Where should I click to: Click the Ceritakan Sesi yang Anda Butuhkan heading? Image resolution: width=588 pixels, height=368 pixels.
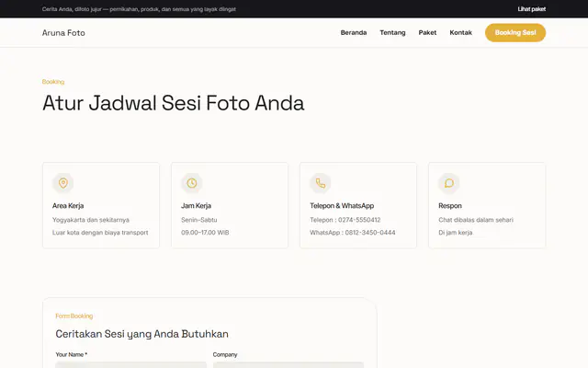click(x=141, y=334)
